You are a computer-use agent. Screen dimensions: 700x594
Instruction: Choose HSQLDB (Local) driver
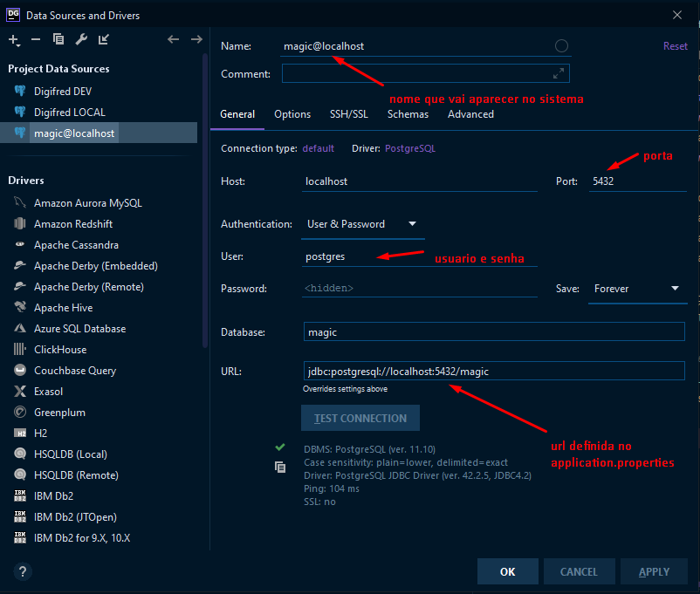point(99,454)
